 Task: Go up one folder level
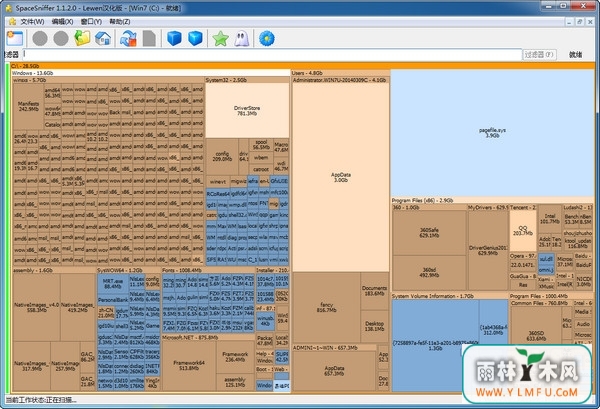coord(82,38)
